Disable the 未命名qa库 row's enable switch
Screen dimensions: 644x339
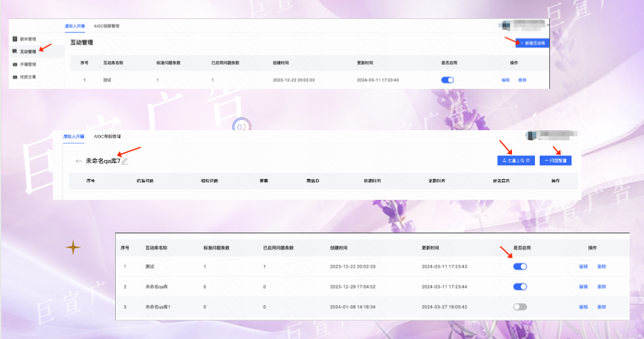pyautogui.click(x=520, y=287)
